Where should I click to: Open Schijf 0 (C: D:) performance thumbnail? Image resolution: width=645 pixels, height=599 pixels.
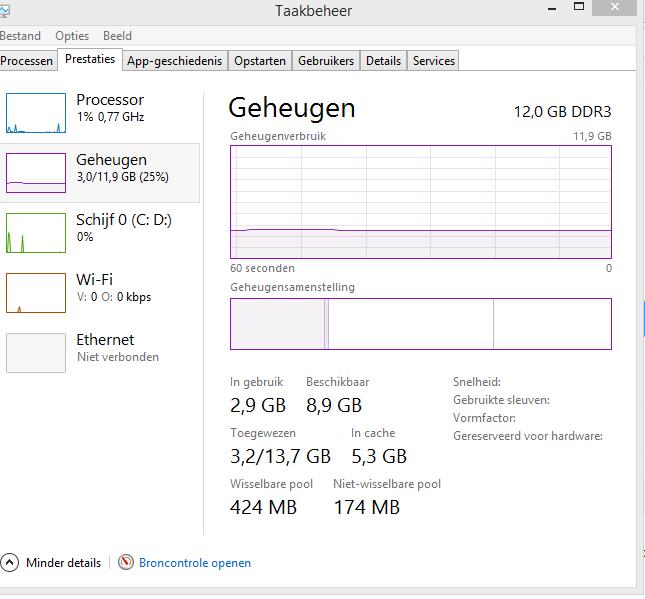(x=36, y=233)
